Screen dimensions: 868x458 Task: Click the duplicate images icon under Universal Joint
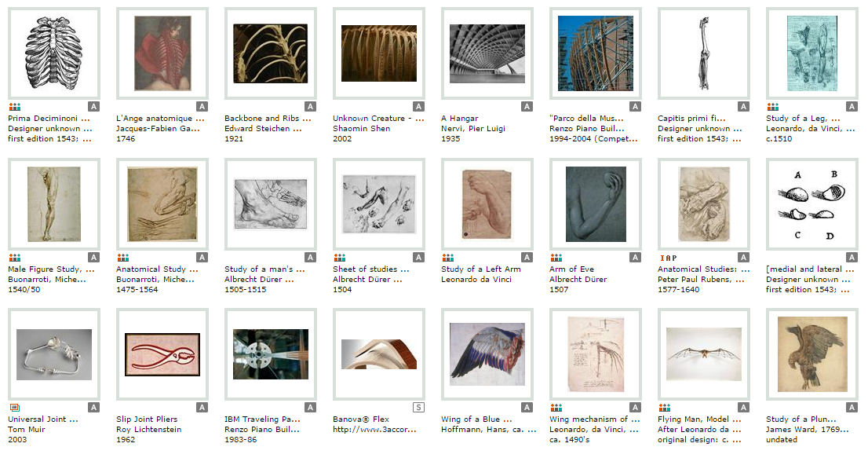click(x=15, y=408)
